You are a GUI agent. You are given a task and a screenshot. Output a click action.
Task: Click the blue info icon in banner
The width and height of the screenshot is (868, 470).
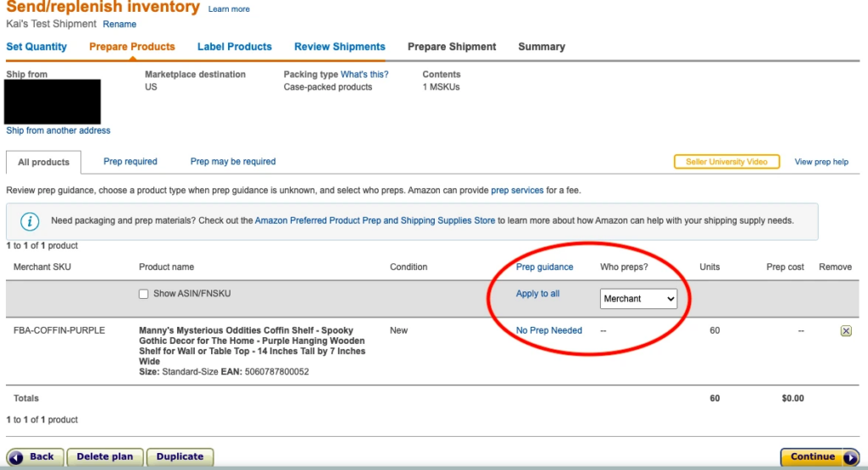tap(30, 221)
